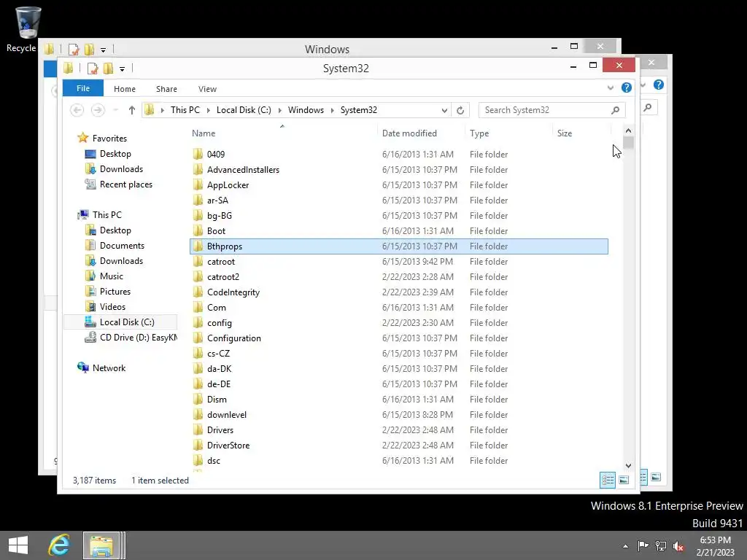Switch to the Share ribbon tab
The width and height of the screenshot is (747, 560).
166,89
